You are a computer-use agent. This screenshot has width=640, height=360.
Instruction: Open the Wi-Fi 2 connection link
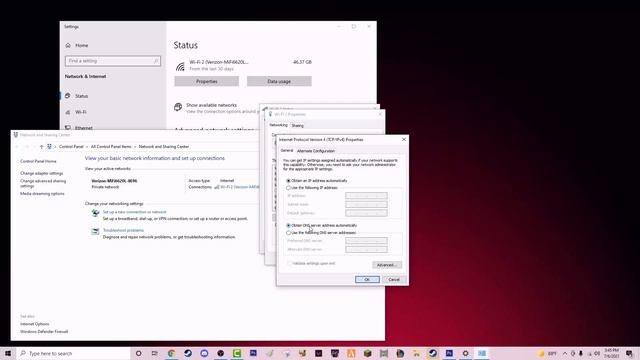(239, 187)
